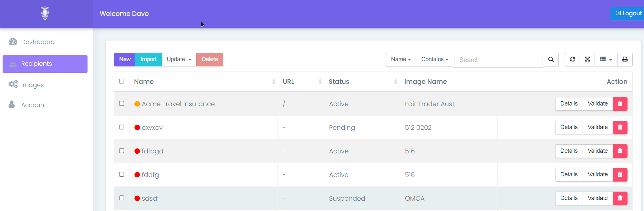644x211 pixels.
Task: Click red status dot of cxvxcv
Action: click(x=137, y=128)
